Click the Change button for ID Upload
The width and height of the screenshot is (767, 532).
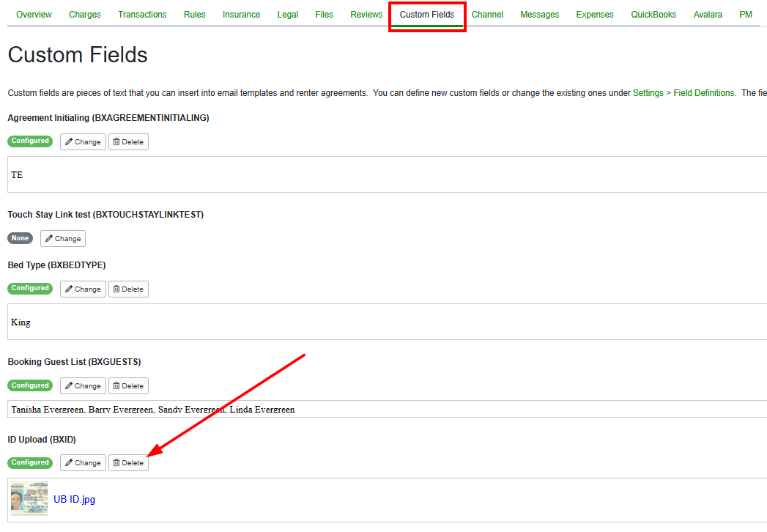(83, 462)
